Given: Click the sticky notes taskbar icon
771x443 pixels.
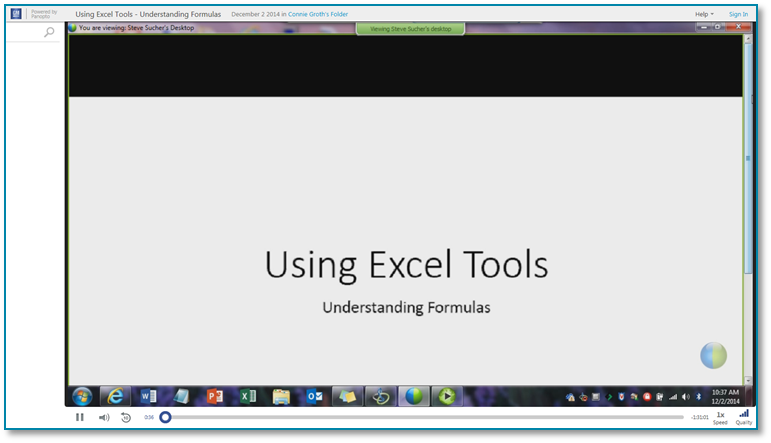Looking at the screenshot, I should click(347, 396).
